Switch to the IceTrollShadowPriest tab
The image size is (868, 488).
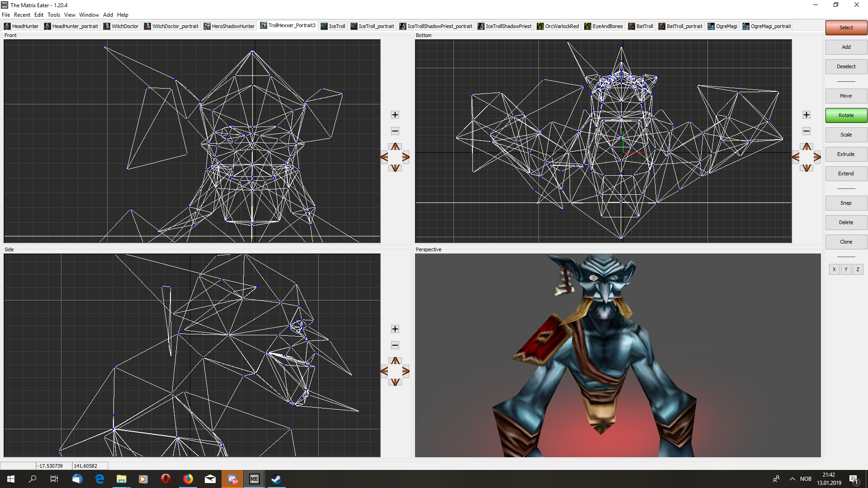coord(505,26)
